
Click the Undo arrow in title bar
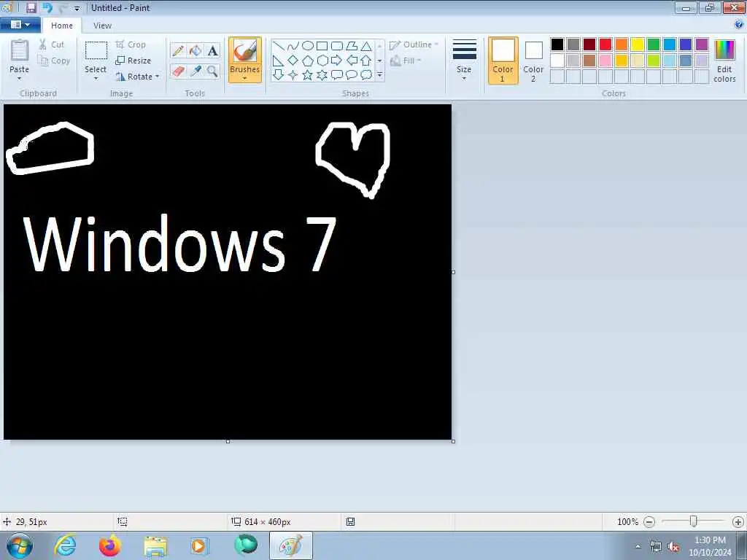point(47,7)
